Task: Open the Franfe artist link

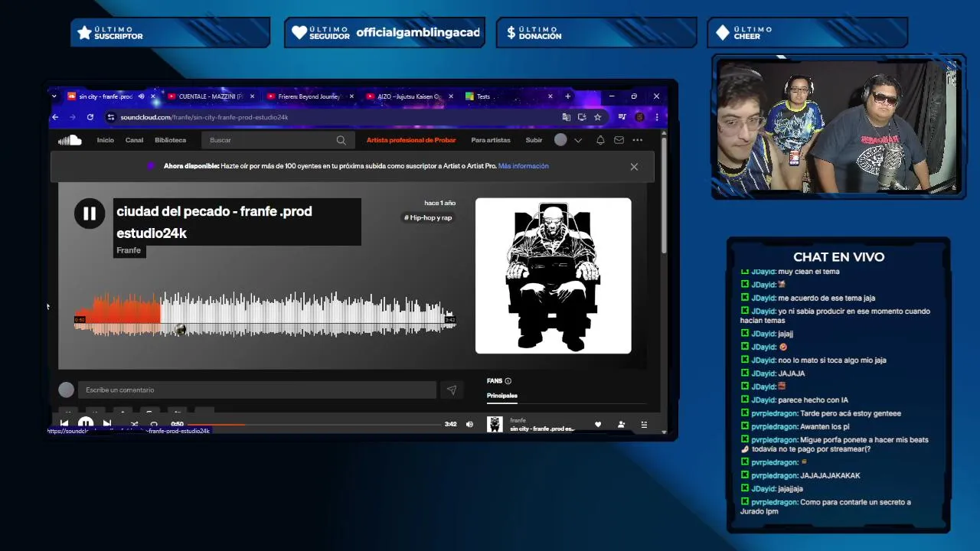Action: (129, 250)
